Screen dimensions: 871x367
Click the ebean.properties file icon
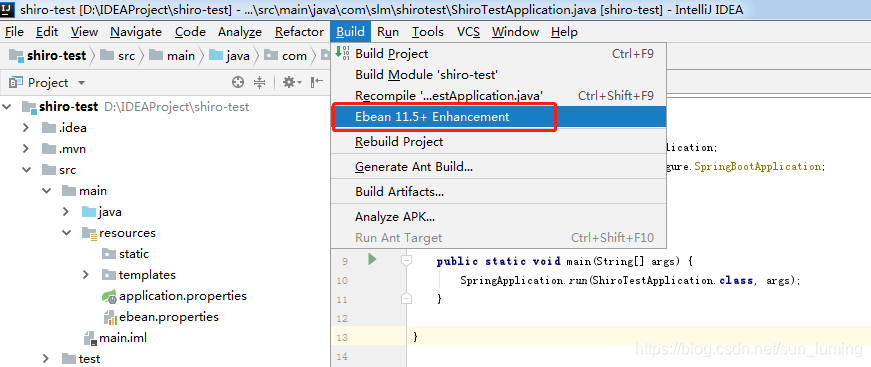point(109,318)
